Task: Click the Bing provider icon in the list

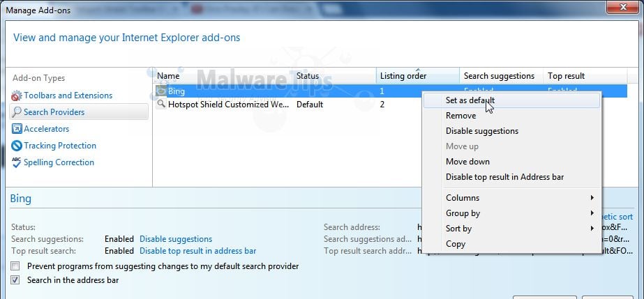Action: point(161,91)
